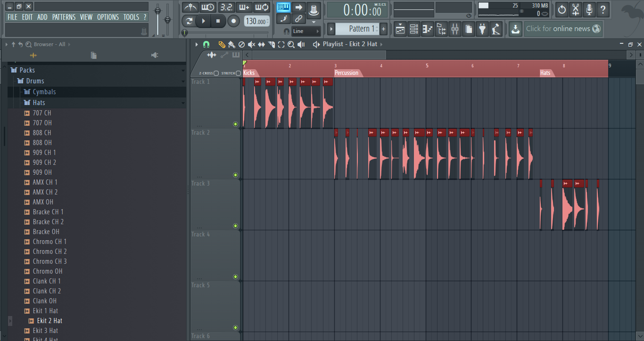This screenshot has height=341, width=644.
Task: Open the OPTIONS menu
Action: [108, 17]
